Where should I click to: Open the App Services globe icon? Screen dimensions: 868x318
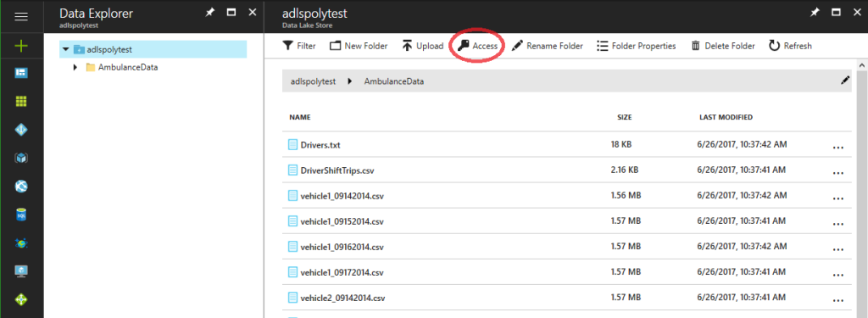point(21,187)
